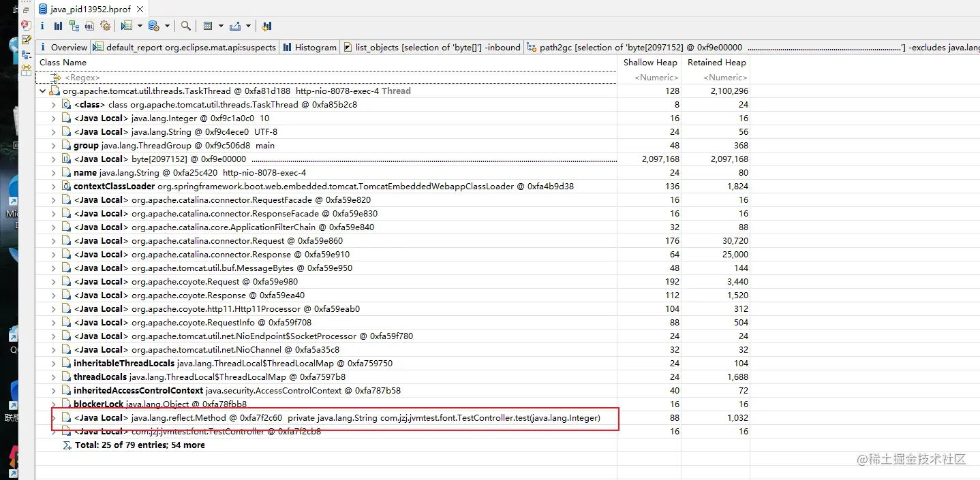Open the report list dropdown arrow
980x480 pixels.
pyautogui.click(x=140, y=26)
